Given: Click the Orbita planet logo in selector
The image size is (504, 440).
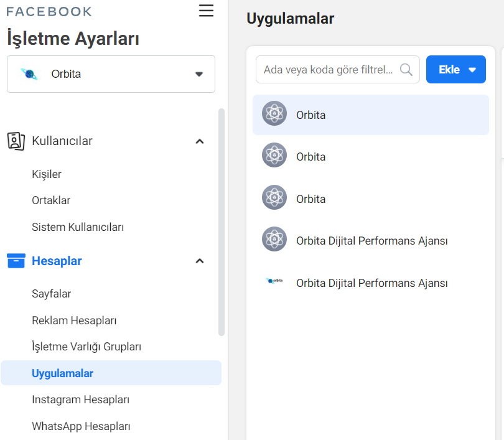Looking at the screenshot, I should coord(29,74).
